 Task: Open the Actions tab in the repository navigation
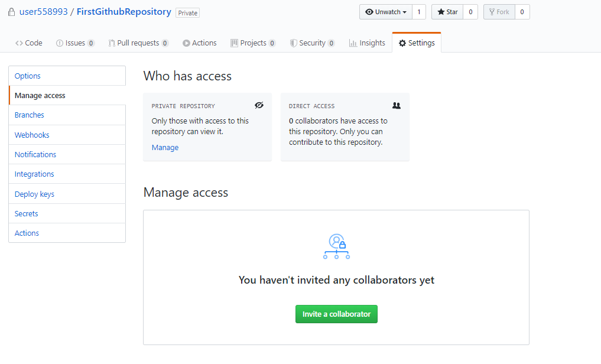click(x=200, y=43)
